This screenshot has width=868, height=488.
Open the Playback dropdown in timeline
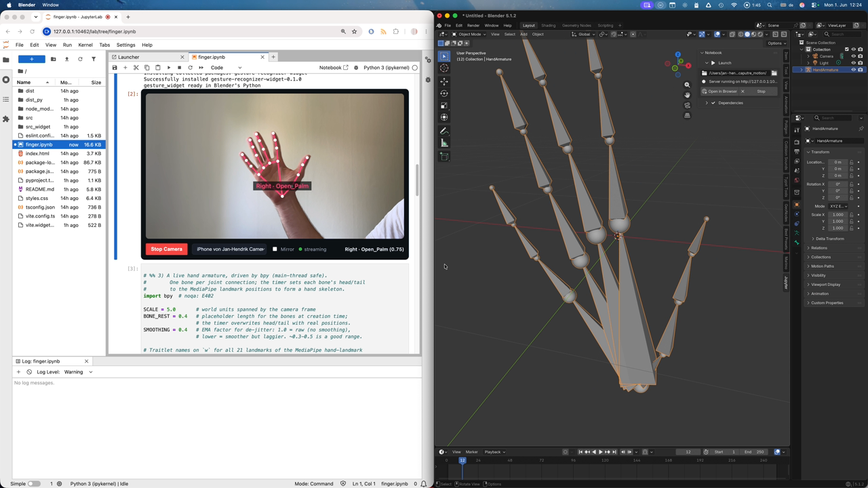pyautogui.click(x=494, y=452)
